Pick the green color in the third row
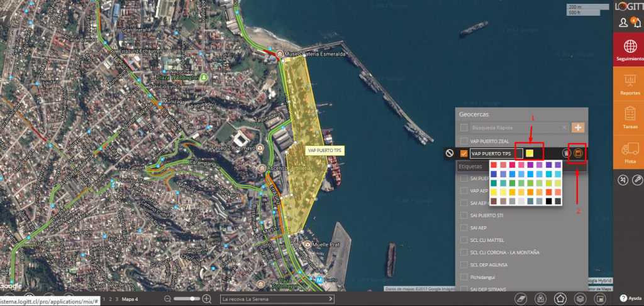644x306 pixels. pos(512,183)
